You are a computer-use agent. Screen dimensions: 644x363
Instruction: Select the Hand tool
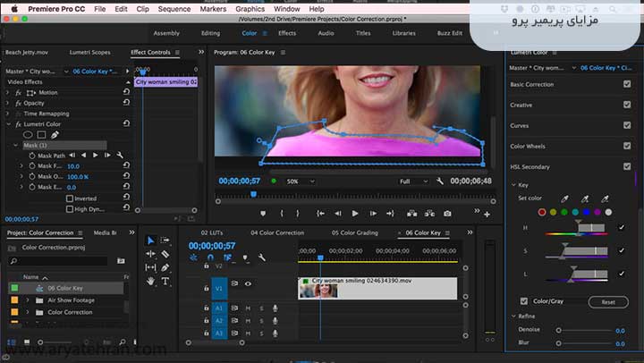(x=151, y=281)
